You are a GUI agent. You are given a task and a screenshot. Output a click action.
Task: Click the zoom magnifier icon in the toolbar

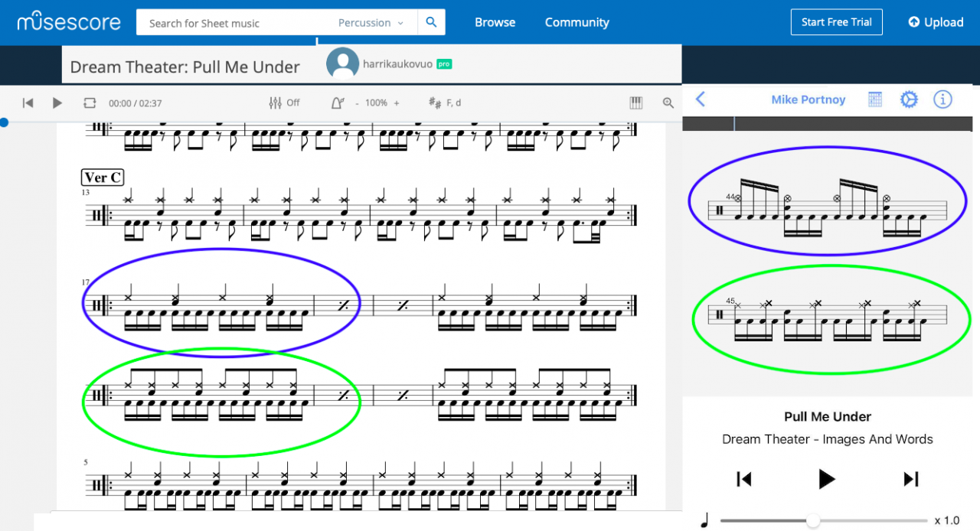point(668,103)
